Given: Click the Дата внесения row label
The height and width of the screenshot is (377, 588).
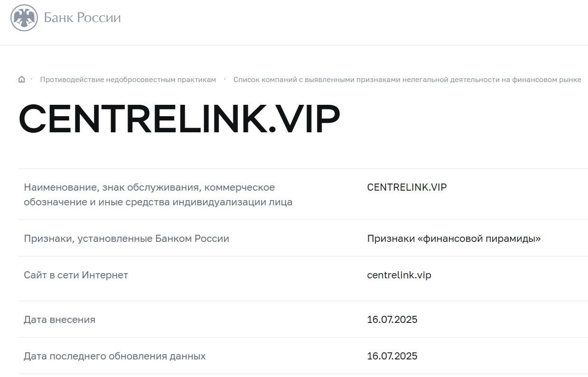Looking at the screenshot, I should pos(59,320).
